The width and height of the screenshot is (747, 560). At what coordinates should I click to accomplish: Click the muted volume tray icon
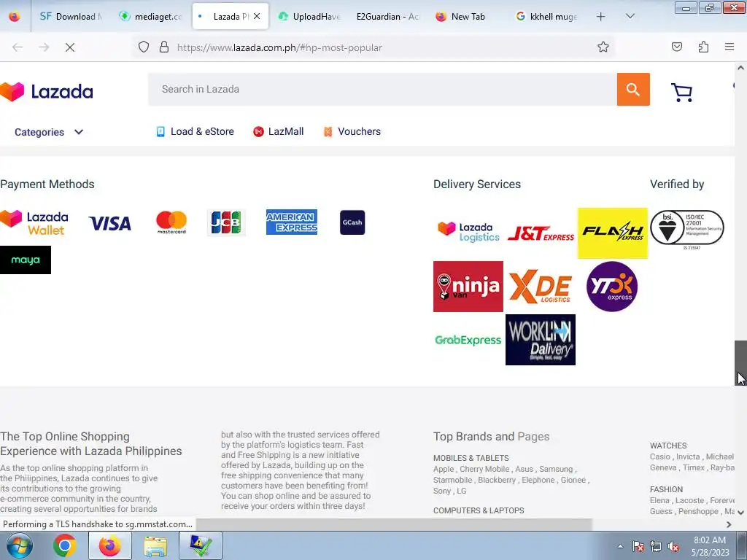coord(673,547)
